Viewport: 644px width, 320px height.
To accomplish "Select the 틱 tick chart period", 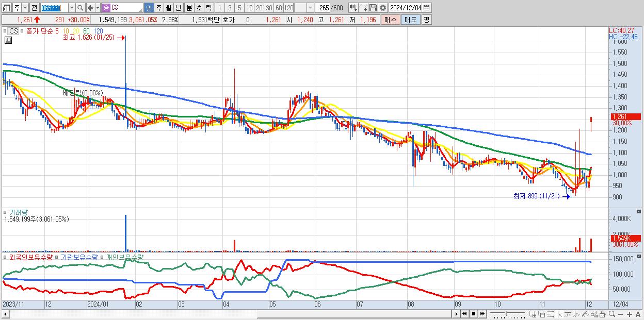I will pyautogui.click(x=208, y=8).
